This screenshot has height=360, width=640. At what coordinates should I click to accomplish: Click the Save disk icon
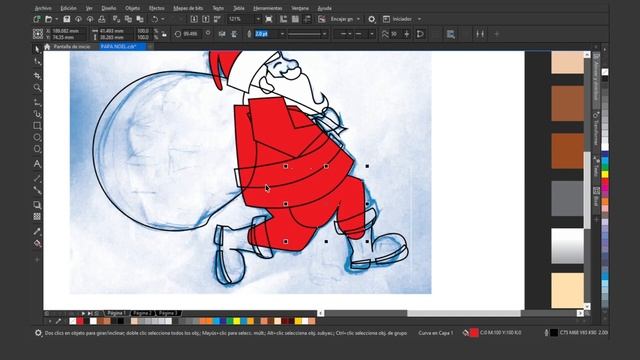coord(67,19)
